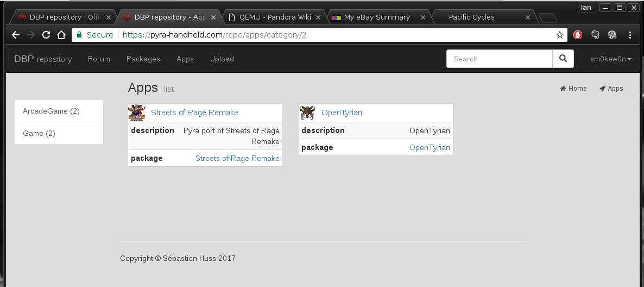Open the Streets of Rage Remake package link
This screenshot has height=287, width=644.
point(237,158)
